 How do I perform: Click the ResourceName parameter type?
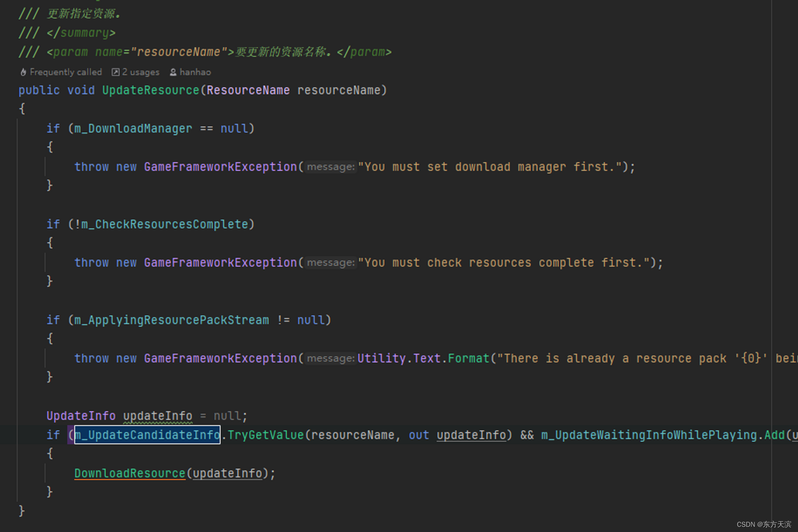(248, 90)
